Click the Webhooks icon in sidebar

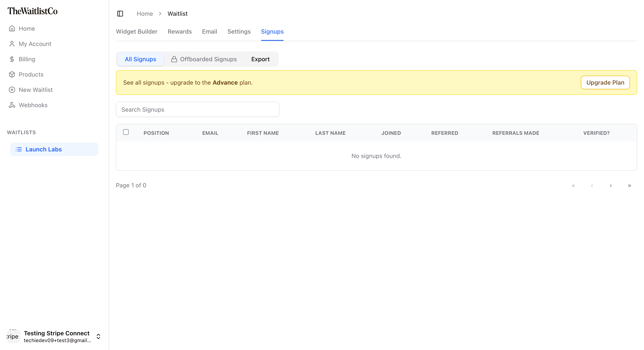click(12, 105)
